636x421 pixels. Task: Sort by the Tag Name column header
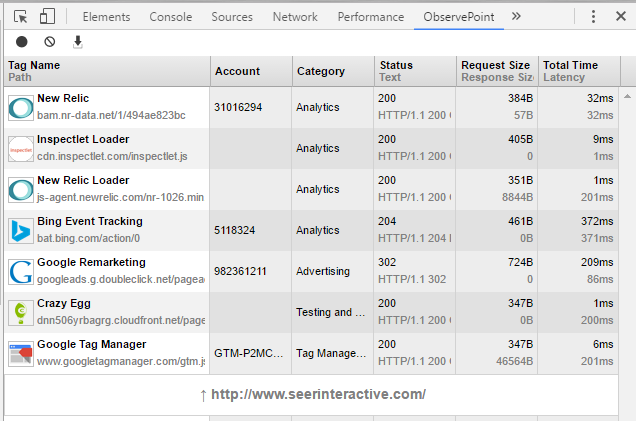[x=34, y=65]
